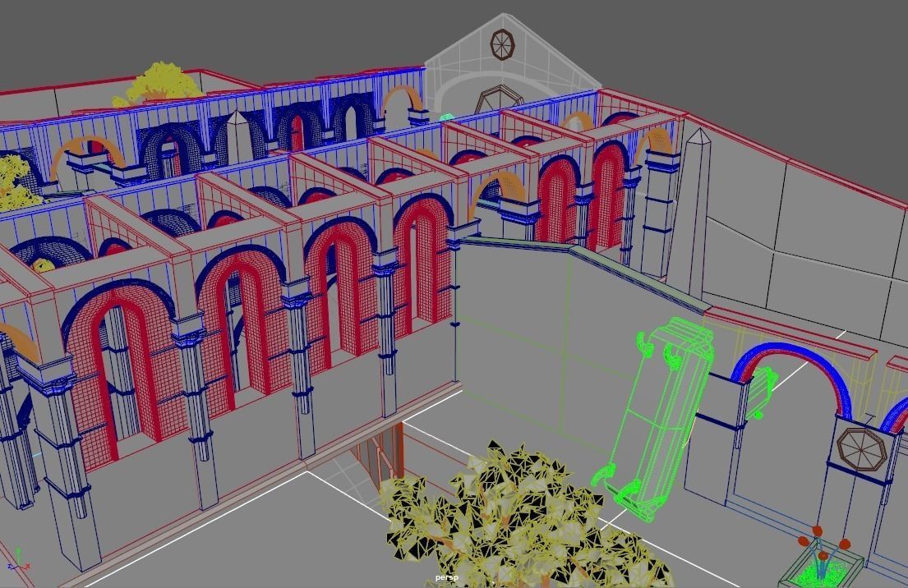
Task: Select the brown octagonal wheel ornament at lower right
Action: tap(863, 448)
